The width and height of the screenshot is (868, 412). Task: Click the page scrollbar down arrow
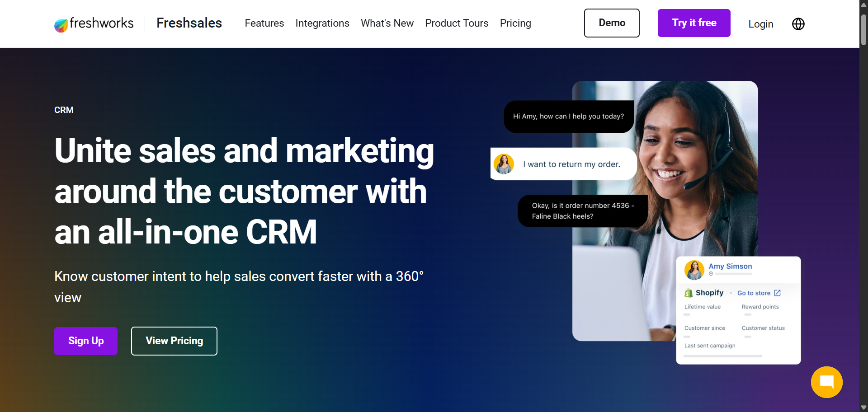pyautogui.click(x=863, y=407)
